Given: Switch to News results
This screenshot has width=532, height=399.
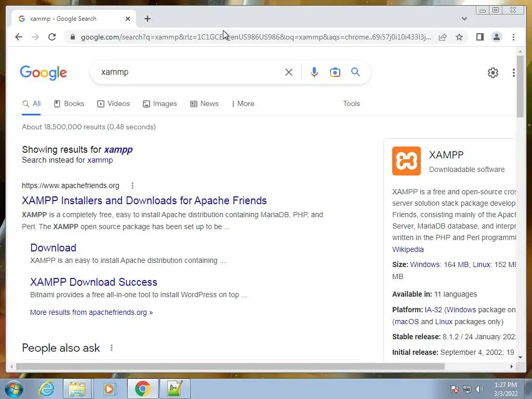Looking at the screenshot, I should pyautogui.click(x=204, y=104).
